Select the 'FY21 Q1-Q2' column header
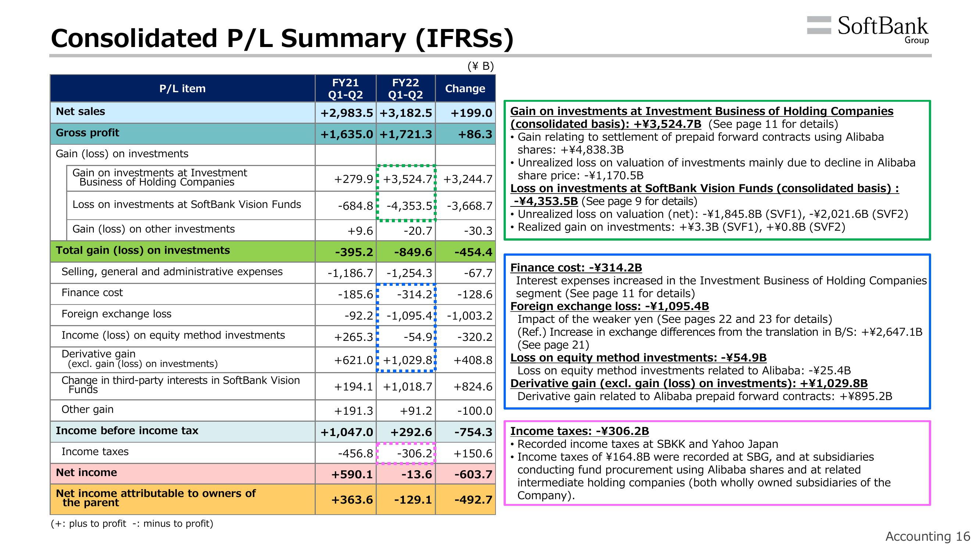Viewport: 980px width, 551px height. [346, 89]
